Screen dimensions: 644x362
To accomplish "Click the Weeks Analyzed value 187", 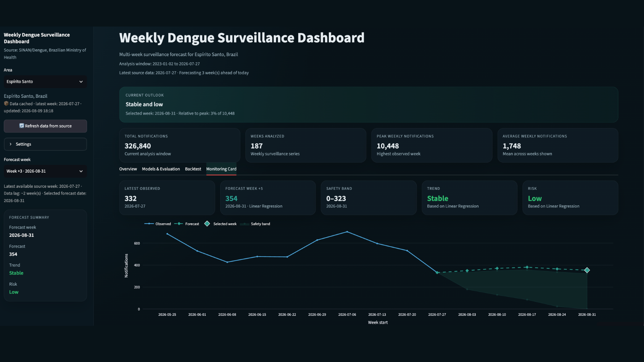I will [x=256, y=146].
